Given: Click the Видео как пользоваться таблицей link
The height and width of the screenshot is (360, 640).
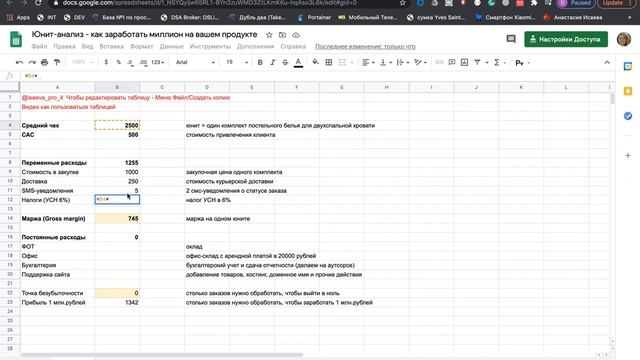Looking at the screenshot, I should click(69, 107).
